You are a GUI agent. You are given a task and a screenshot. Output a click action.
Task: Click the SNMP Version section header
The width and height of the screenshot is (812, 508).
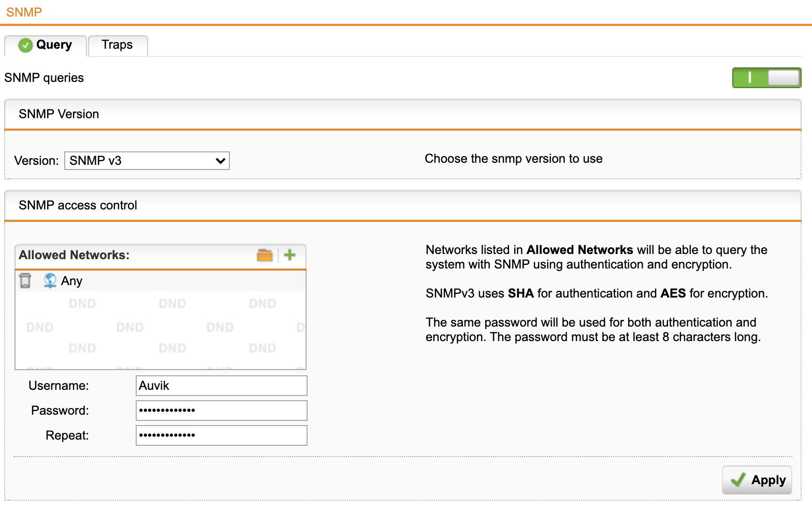click(403, 114)
